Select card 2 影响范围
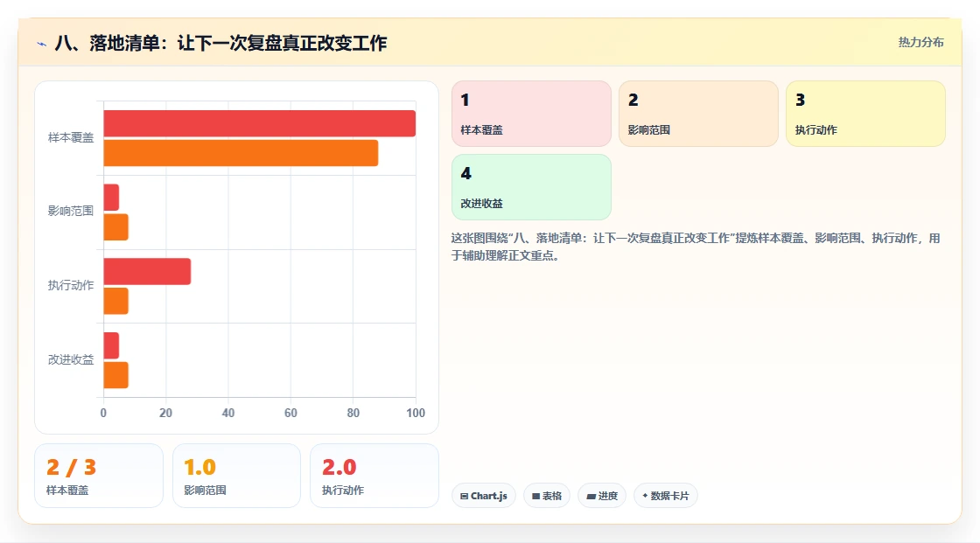This screenshot has height=543, width=980. point(698,114)
